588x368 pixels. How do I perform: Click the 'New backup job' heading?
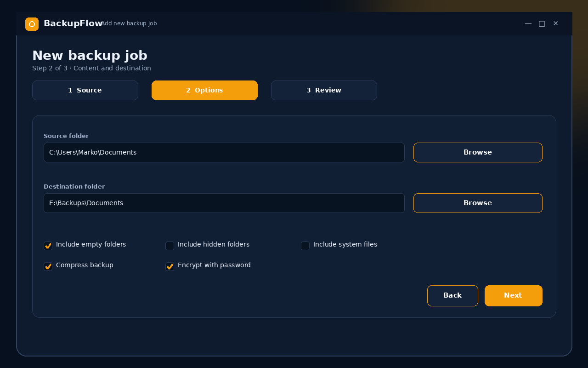(x=90, y=56)
